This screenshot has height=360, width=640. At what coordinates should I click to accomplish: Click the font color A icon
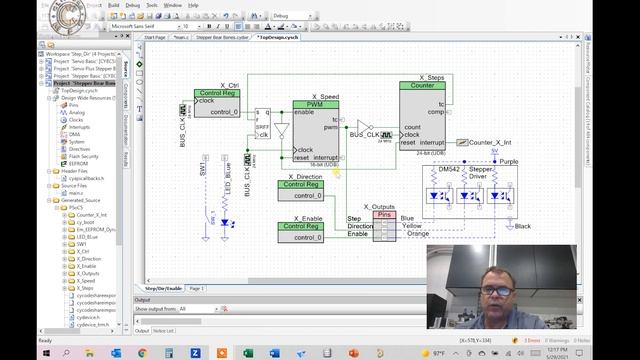268,27
